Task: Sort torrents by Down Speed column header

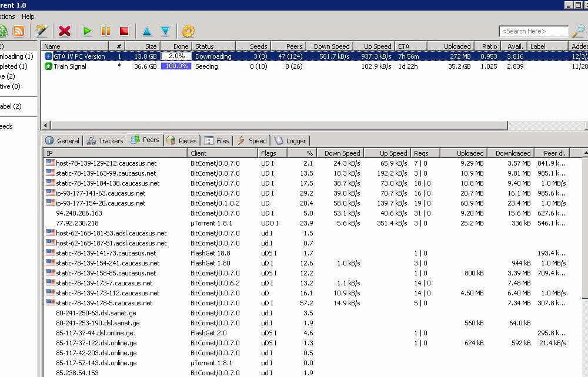Action: (331, 46)
